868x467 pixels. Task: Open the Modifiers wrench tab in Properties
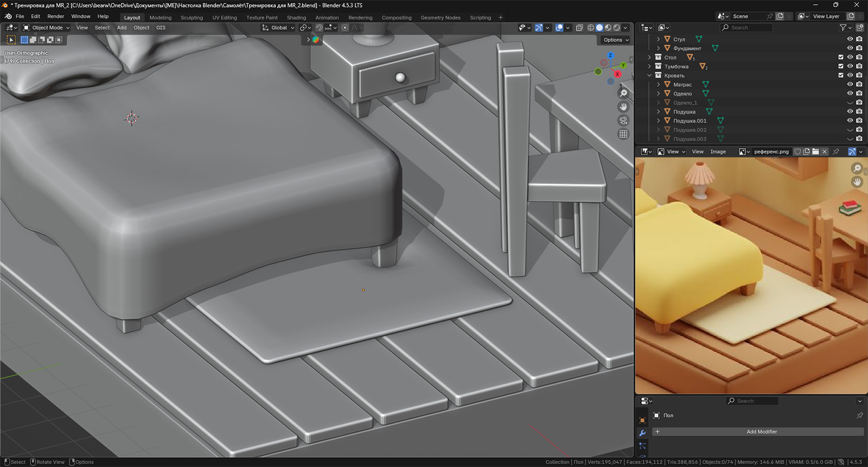(642, 433)
